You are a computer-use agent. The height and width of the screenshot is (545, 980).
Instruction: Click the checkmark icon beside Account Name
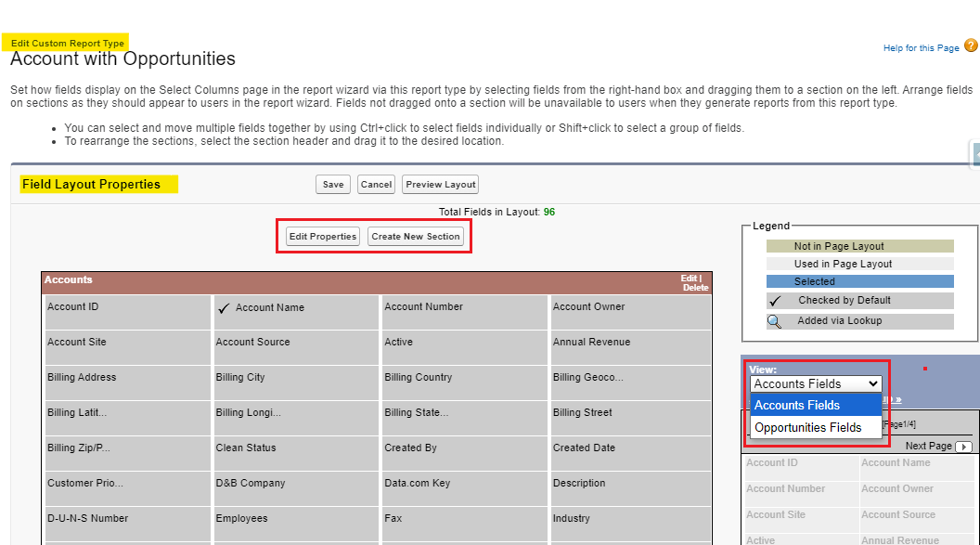223,308
